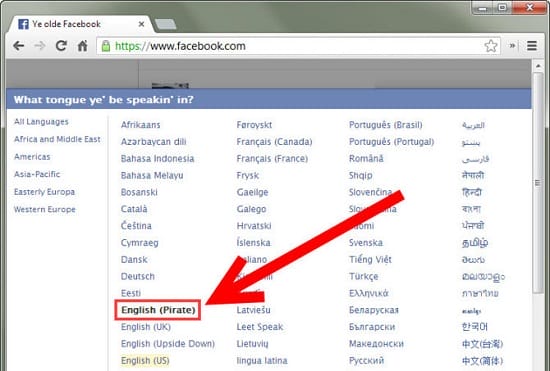This screenshot has height=371, width=550.
Task: Go back with the browser back arrow
Action: pyautogui.click(x=18, y=46)
